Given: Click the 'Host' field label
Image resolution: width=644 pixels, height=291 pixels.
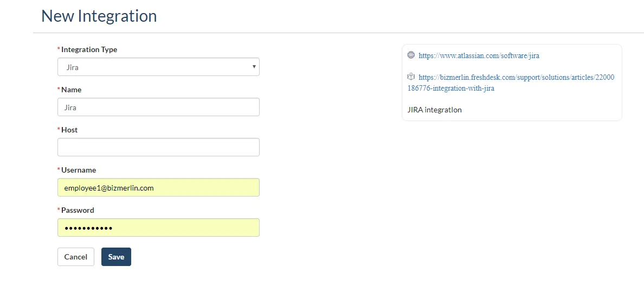Looking at the screenshot, I should [69, 130].
